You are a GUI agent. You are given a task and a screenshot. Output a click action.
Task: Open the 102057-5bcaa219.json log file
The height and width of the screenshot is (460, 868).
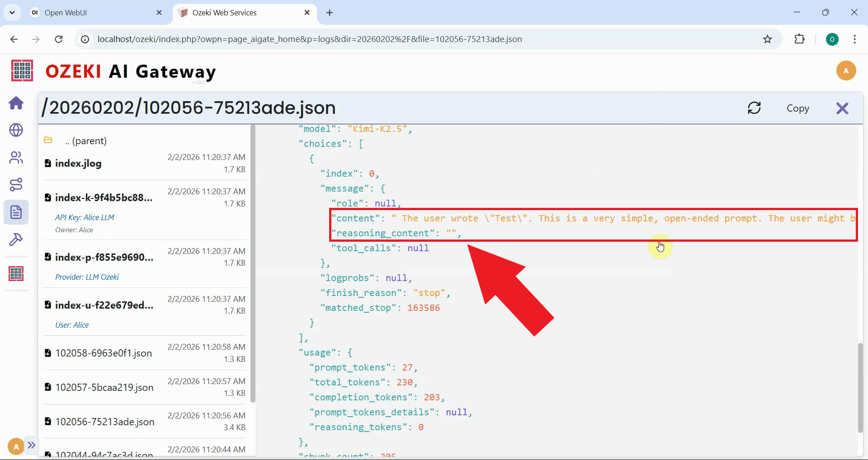(x=104, y=387)
